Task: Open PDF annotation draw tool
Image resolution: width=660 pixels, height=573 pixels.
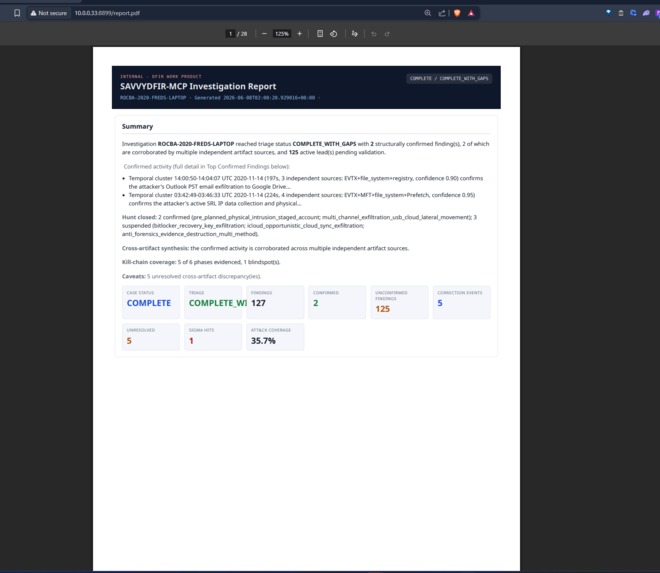Action: [x=354, y=34]
